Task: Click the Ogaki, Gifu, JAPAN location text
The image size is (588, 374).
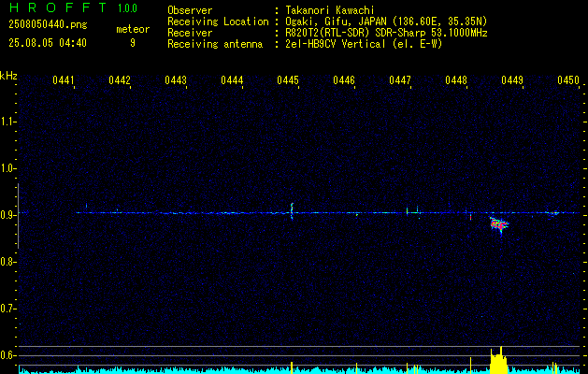Action: [x=386, y=22]
